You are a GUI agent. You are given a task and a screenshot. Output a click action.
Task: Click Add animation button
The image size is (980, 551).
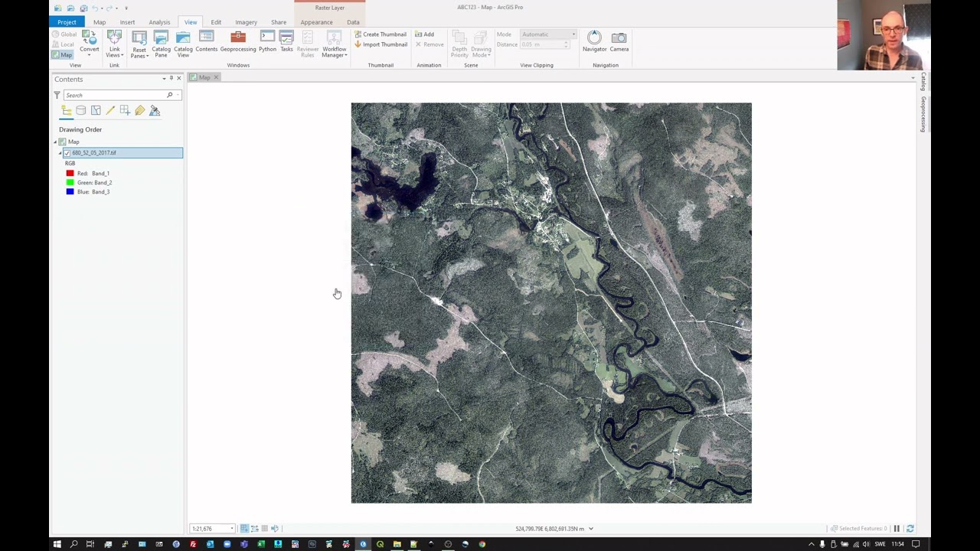425,34
